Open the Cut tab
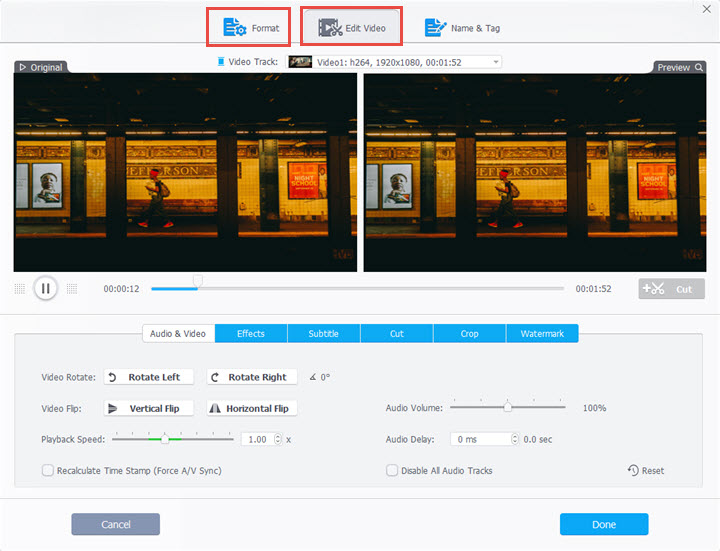This screenshot has width=720, height=551. coord(397,334)
